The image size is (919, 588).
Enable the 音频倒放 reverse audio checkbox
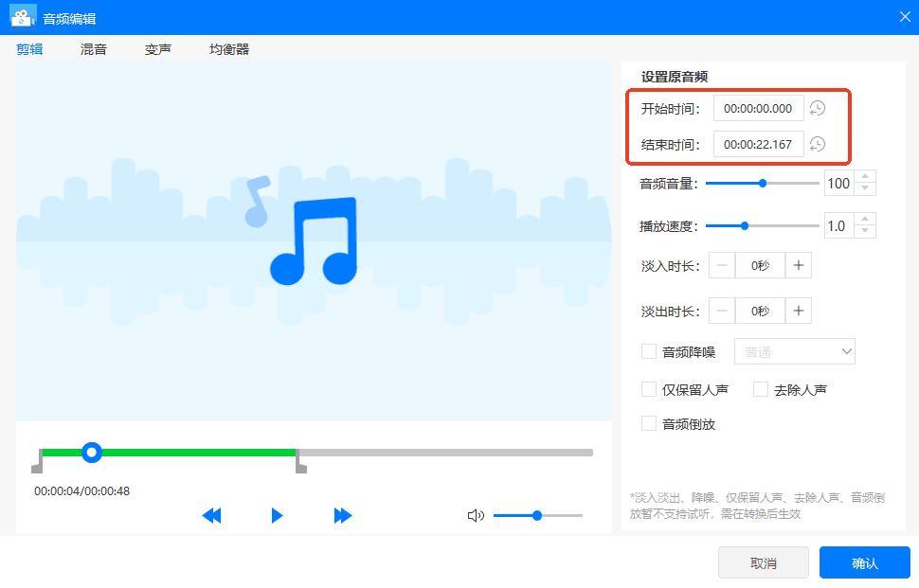[x=649, y=423]
